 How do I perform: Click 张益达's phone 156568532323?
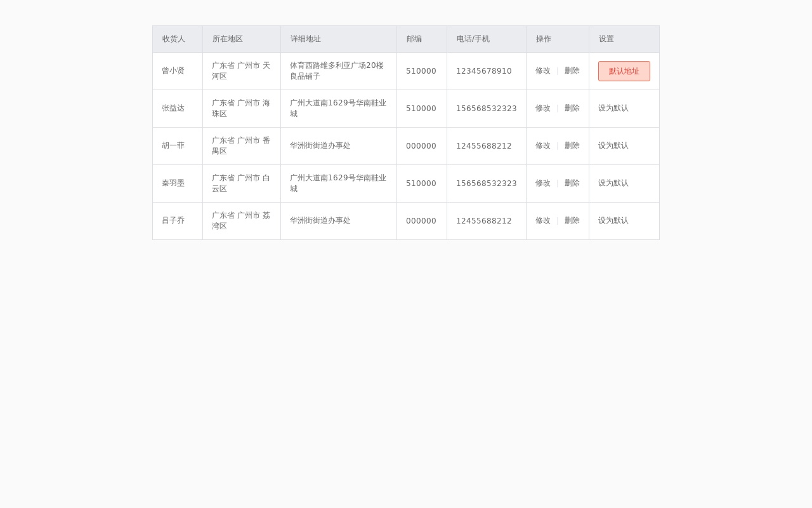pos(487,108)
